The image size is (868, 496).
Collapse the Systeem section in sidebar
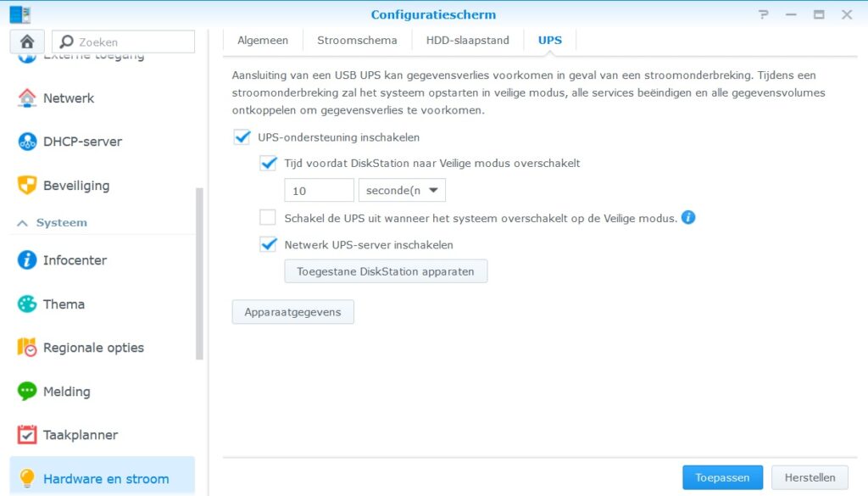click(23, 223)
